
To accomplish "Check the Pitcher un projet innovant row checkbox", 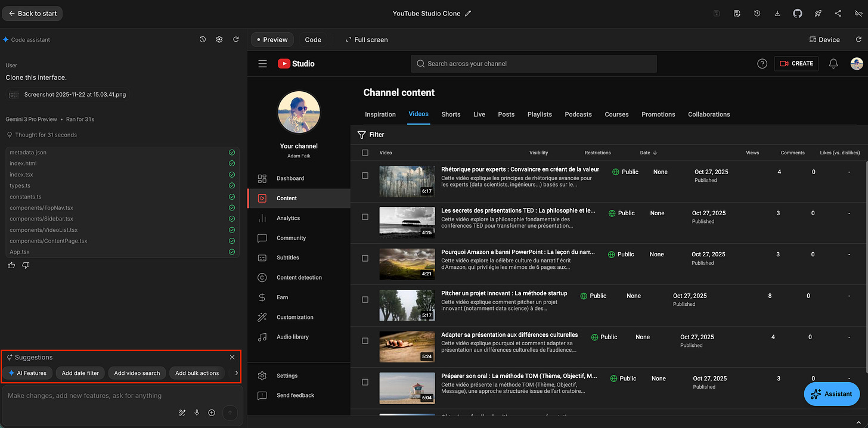I will tap(365, 299).
